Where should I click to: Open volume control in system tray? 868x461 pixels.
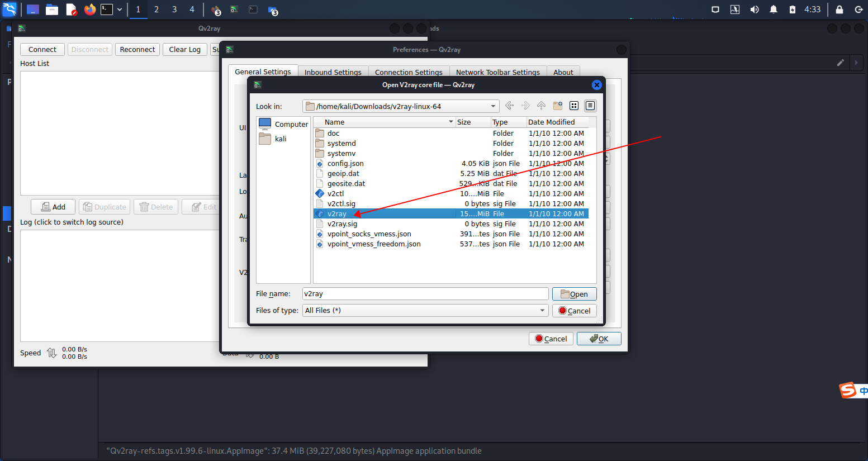click(754, 9)
